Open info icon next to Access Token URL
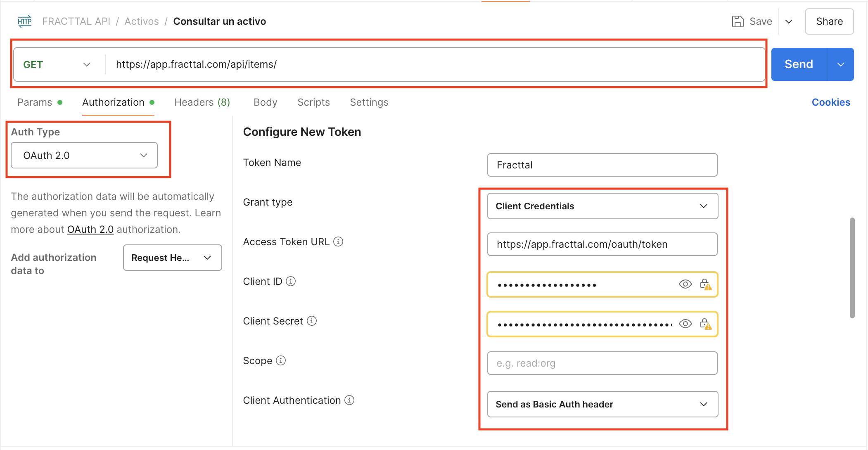This screenshot has width=868, height=450. coord(338,242)
